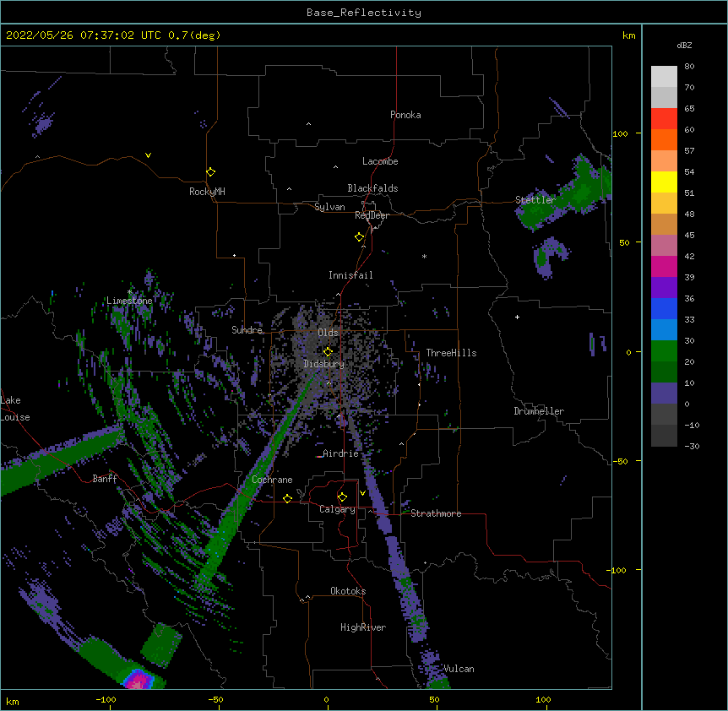The image size is (728, 711).
Task: Click the HighRiver label
Action: click(363, 627)
